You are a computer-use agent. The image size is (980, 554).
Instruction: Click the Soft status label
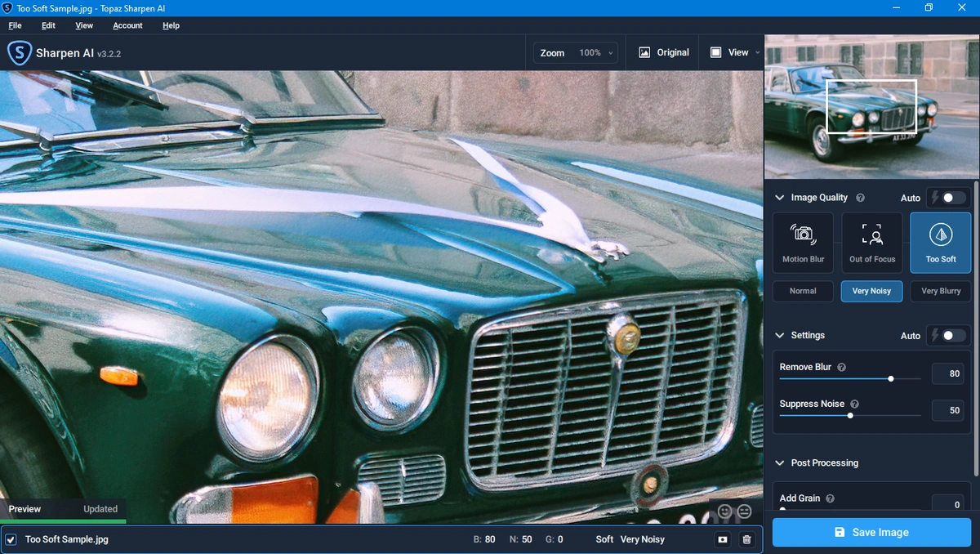(604, 539)
